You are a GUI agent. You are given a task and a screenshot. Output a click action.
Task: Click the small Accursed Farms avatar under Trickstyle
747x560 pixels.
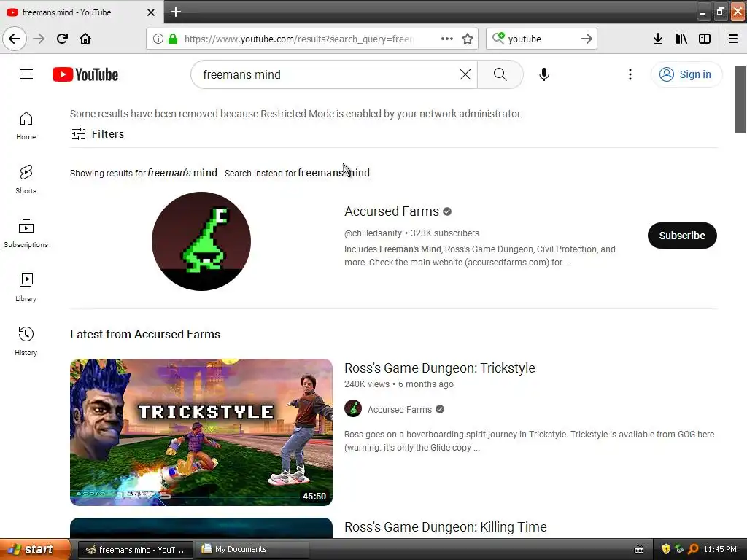[353, 408]
